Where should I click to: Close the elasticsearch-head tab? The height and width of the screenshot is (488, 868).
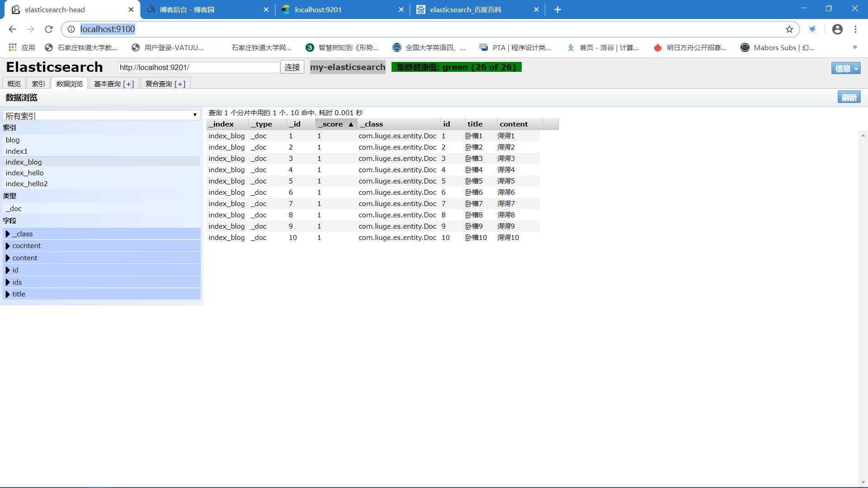pyautogui.click(x=131, y=9)
